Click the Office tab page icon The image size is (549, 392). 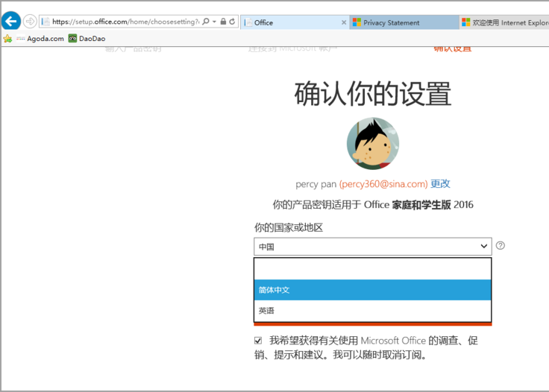(x=248, y=22)
